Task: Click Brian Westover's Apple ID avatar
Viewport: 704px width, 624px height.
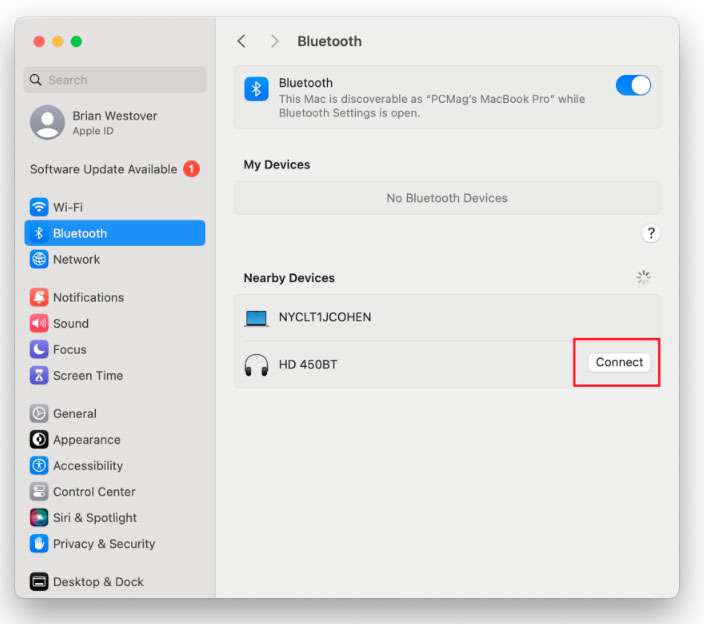Action: [47, 122]
